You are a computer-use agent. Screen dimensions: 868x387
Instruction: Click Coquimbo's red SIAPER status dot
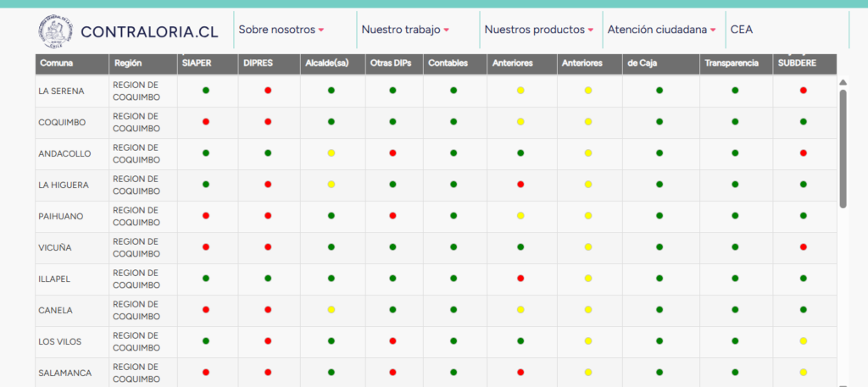(x=206, y=122)
